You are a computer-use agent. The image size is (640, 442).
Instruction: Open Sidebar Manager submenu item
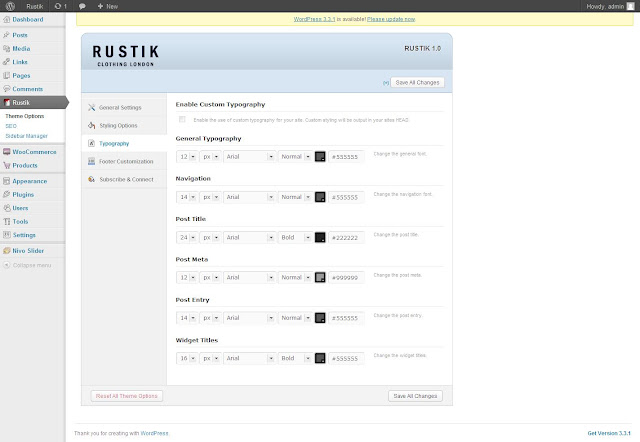(x=27, y=136)
